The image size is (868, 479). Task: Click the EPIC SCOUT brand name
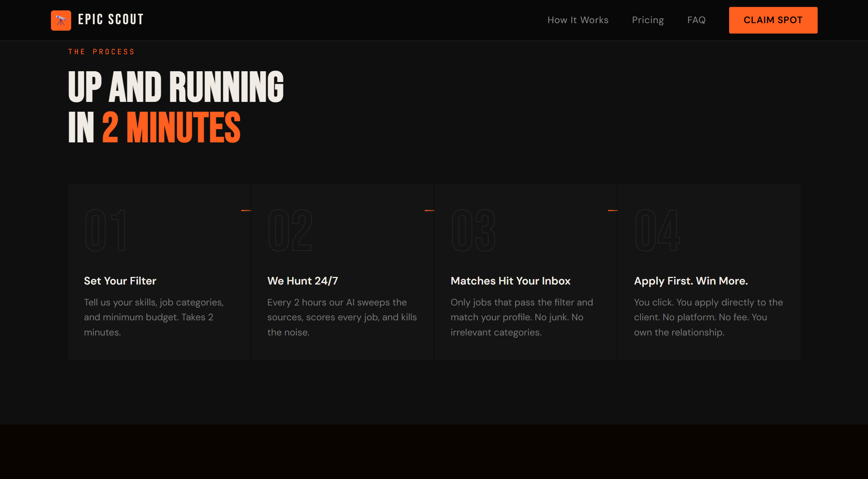click(x=111, y=20)
